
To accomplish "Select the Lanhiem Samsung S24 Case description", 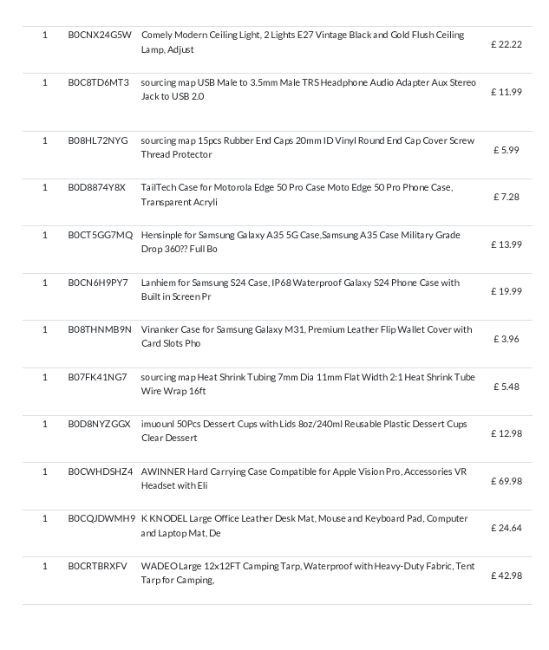I will click(300, 289).
